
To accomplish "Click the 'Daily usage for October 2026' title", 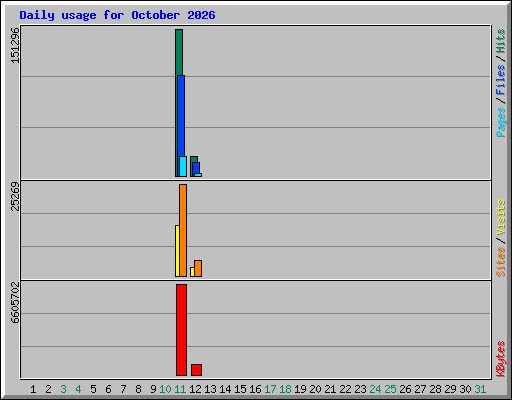I will tap(117, 15).
